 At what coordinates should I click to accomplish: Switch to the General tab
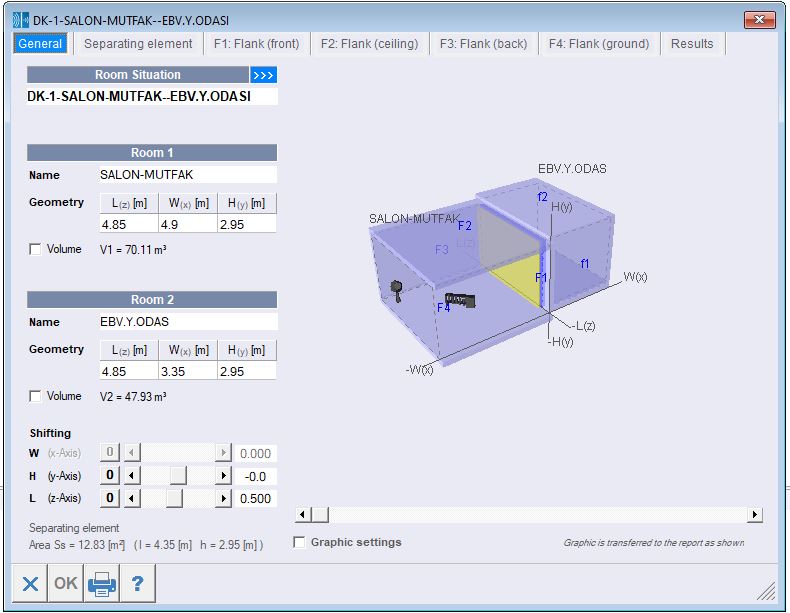[x=40, y=44]
